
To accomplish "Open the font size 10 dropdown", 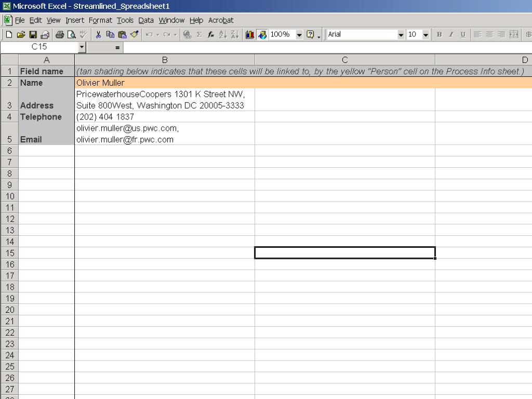I will point(425,35).
